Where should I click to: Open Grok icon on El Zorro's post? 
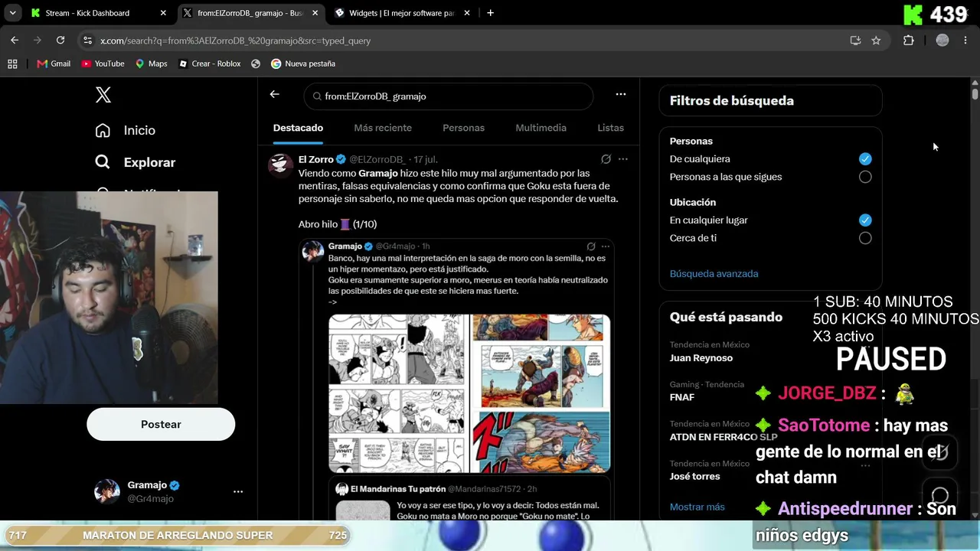point(606,159)
